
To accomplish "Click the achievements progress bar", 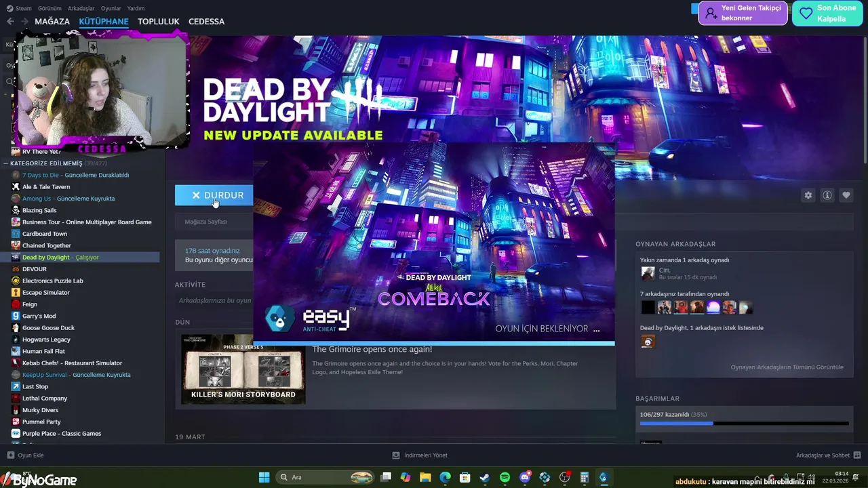I will pyautogui.click(x=744, y=424).
